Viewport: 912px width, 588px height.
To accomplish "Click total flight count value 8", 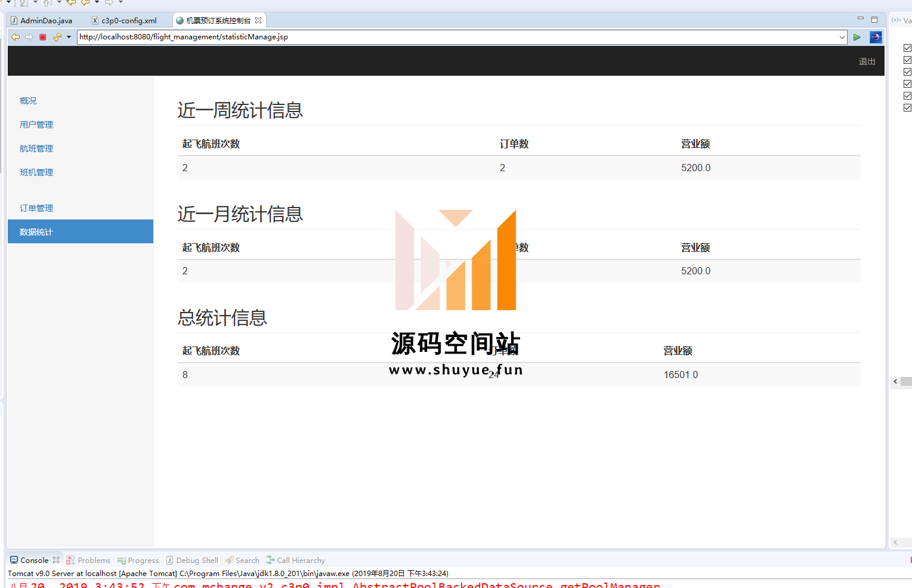I will tap(185, 375).
